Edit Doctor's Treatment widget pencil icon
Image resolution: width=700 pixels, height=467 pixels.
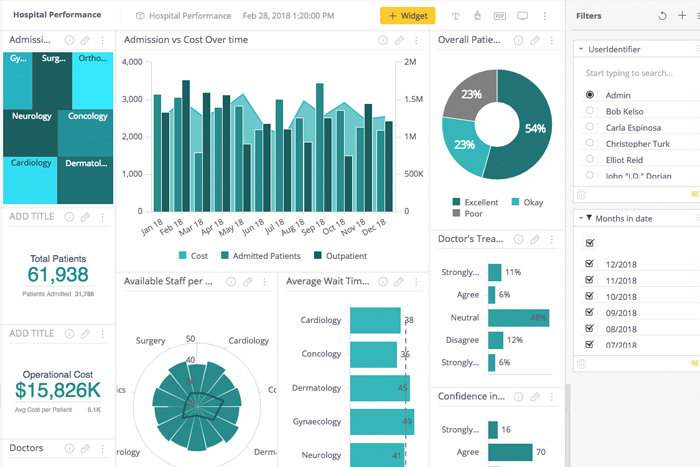click(534, 239)
